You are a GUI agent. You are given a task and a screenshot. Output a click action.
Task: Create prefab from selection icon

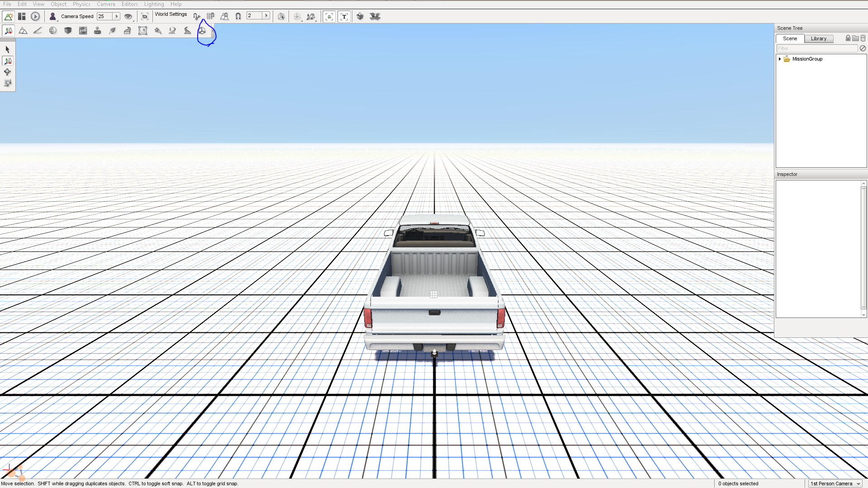(x=360, y=17)
